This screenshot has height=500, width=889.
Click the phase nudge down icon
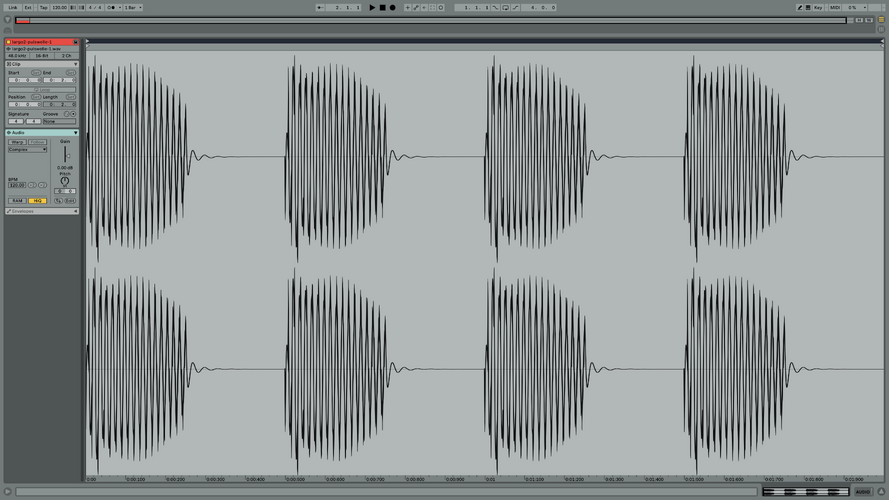coord(73,7)
